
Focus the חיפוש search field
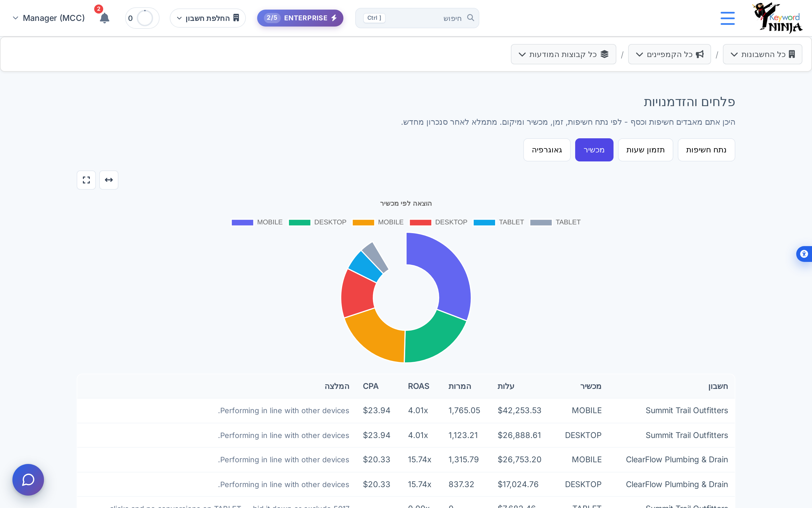point(417,18)
